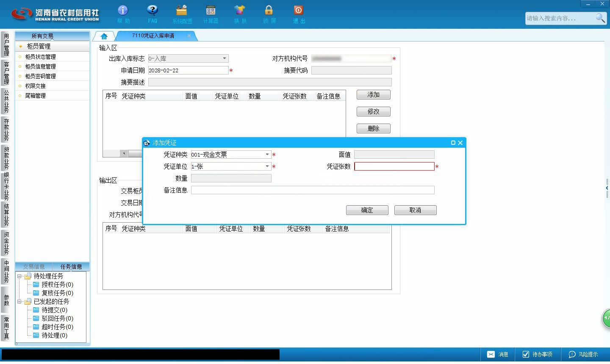
Task: Launch the 计算器 calculator tool
Action: pyautogui.click(x=211, y=14)
